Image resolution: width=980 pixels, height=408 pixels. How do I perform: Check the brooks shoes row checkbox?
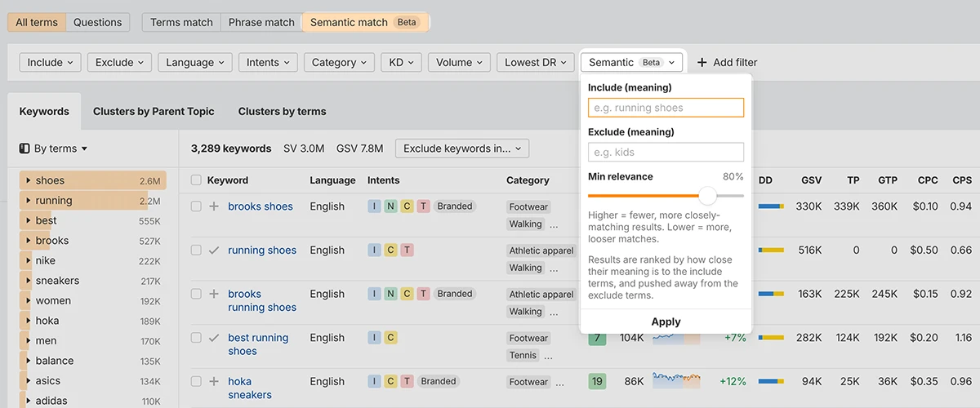click(196, 206)
